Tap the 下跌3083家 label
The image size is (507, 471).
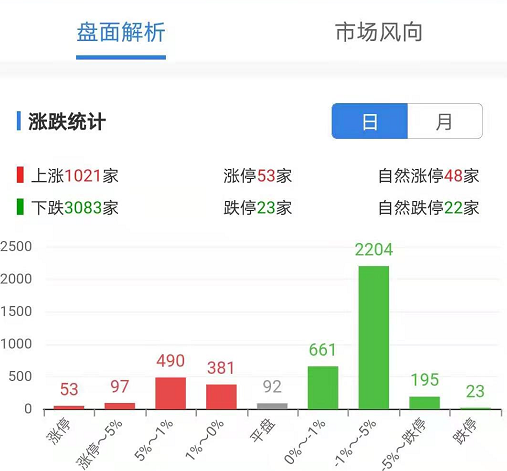(x=75, y=208)
